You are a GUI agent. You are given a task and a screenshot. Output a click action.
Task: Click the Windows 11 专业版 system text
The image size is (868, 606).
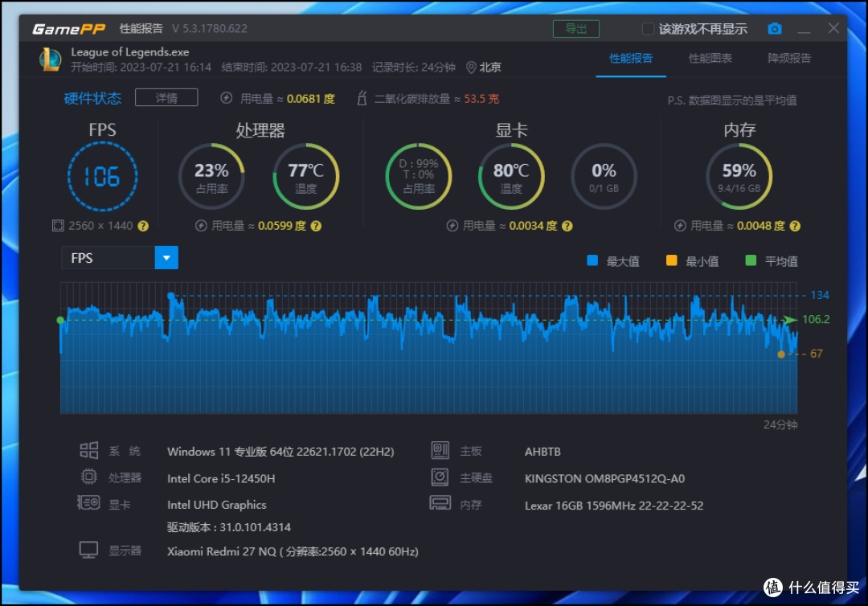click(280, 452)
